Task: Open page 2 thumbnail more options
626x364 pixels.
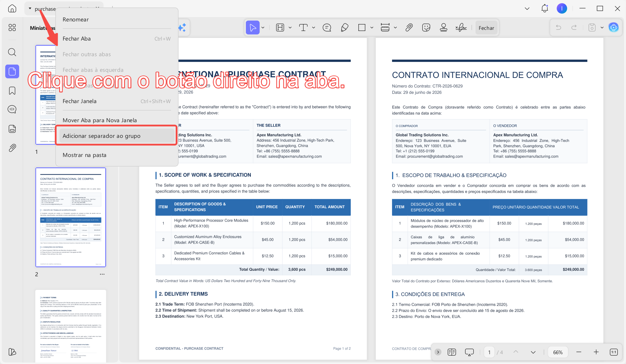Action: point(102,274)
